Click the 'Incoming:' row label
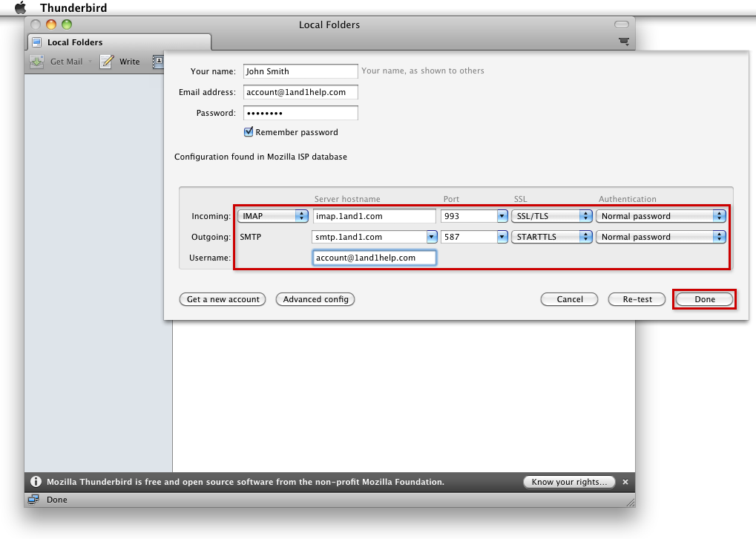The image size is (756, 539). point(211,216)
